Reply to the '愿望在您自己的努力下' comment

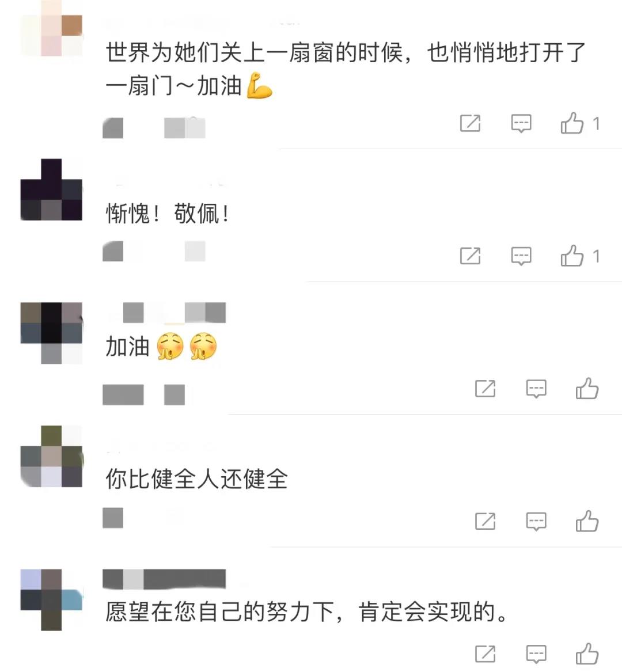coord(536,654)
